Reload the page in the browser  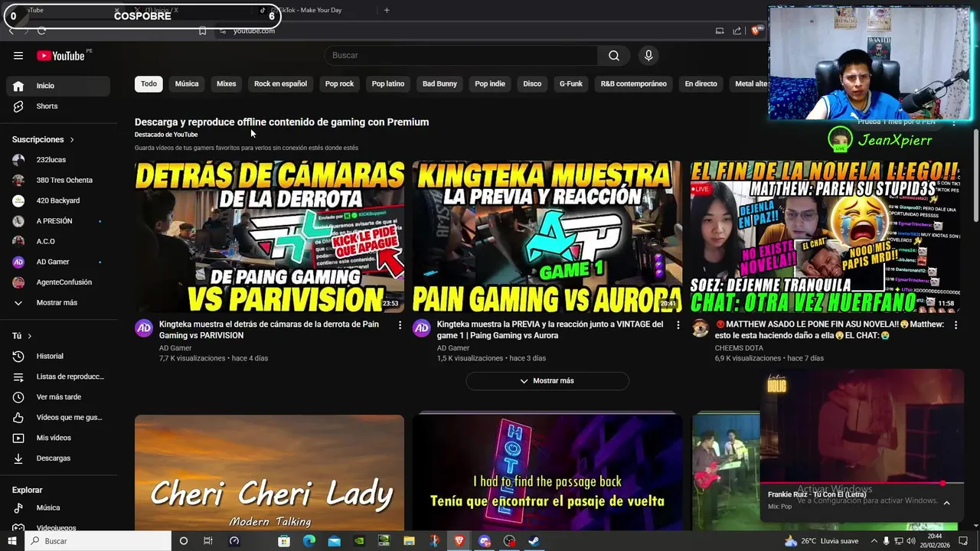41,31
